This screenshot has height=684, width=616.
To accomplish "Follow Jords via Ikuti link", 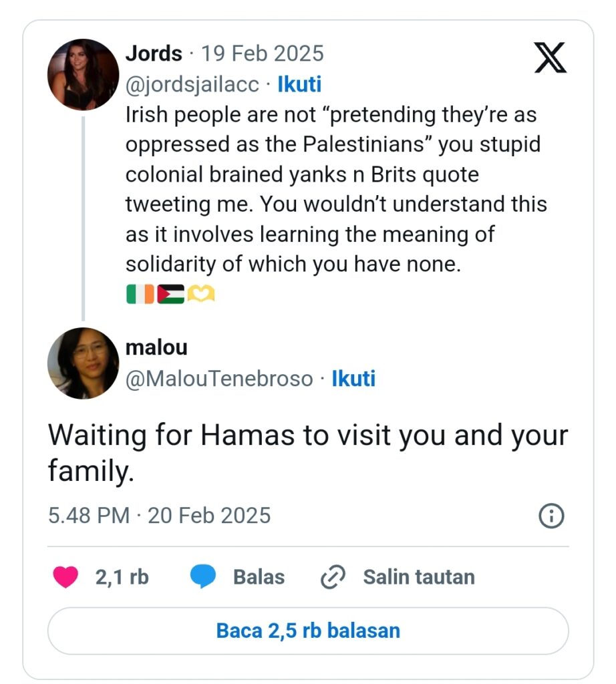I will point(300,85).
